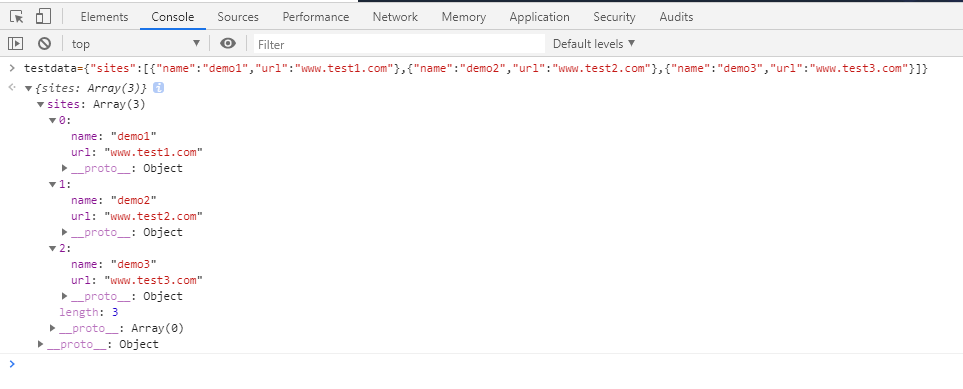Click the empty console prompt line
Viewport: 963px width, 389px height.
tap(482, 364)
